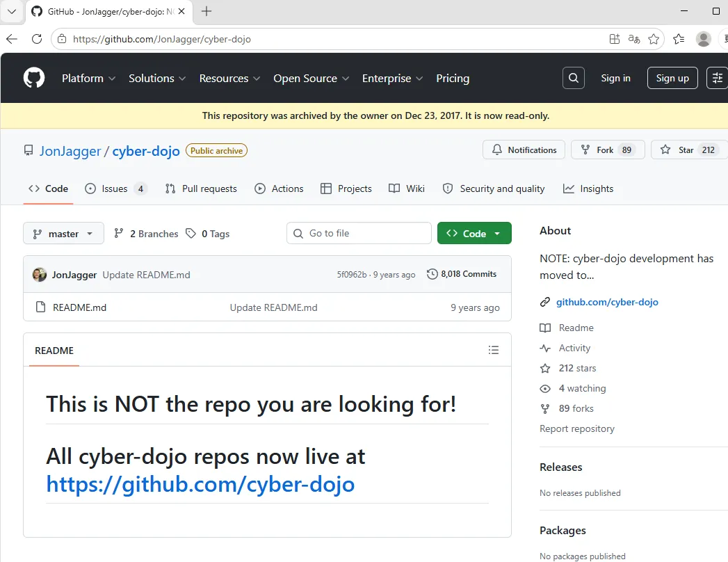Click the Notifications button

[x=524, y=150]
